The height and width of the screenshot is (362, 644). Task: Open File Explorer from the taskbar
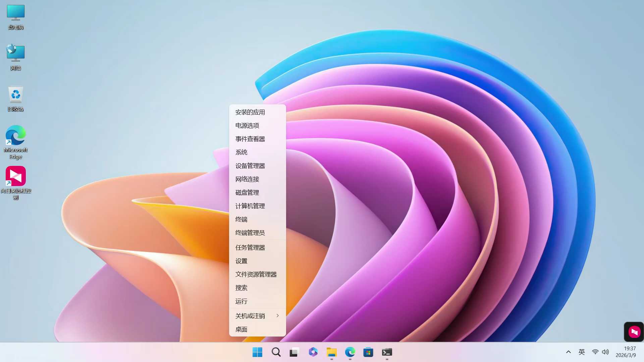331,352
